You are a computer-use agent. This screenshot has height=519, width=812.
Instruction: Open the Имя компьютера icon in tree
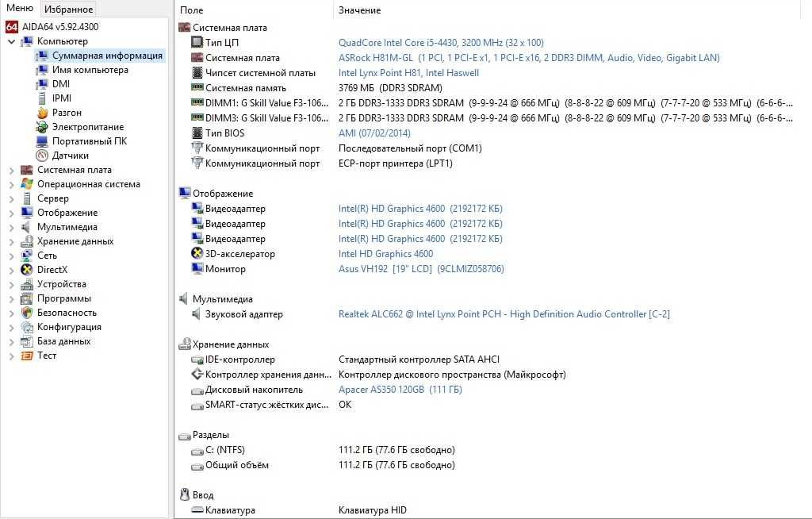[41, 70]
